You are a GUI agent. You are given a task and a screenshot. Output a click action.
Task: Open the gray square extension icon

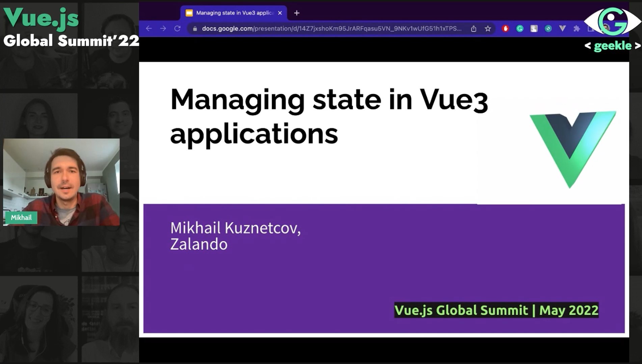pyautogui.click(x=534, y=29)
